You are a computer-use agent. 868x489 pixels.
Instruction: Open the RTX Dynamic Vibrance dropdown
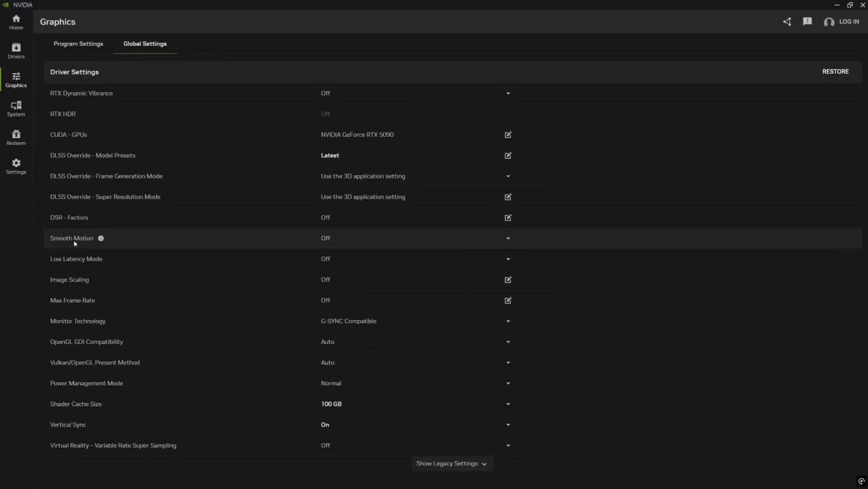coord(508,94)
